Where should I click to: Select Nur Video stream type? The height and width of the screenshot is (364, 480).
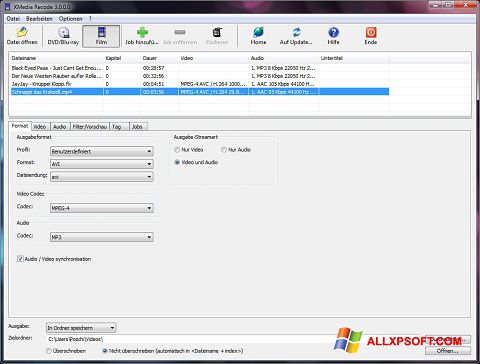[x=177, y=150]
